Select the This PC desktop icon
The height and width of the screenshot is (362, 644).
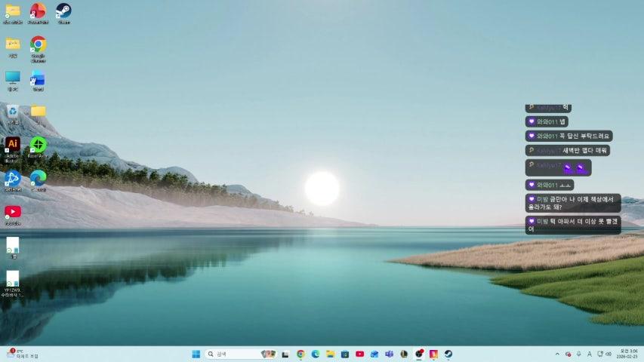(x=12, y=78)
